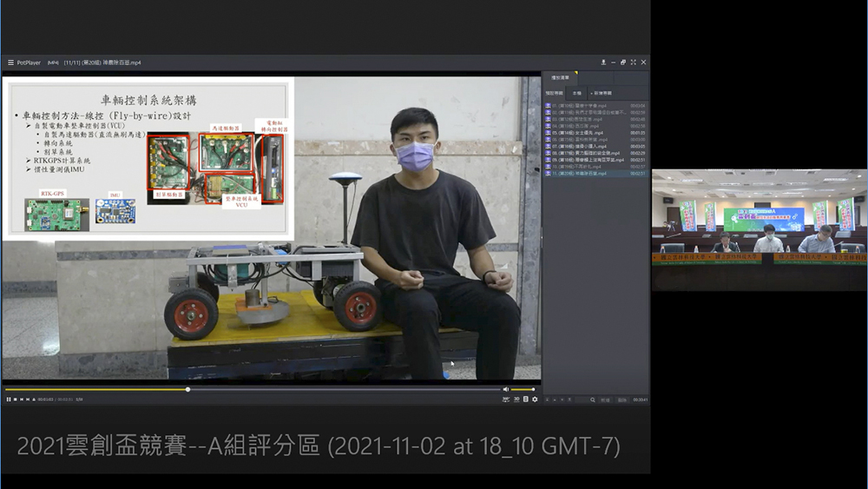Adjust the volume slider
The height and width of the screenshot is (489, 868).
point(523,389)
